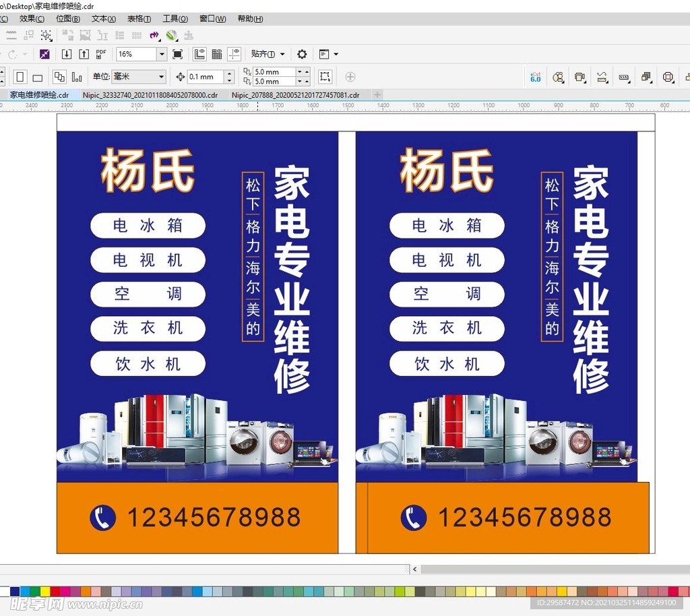
Task: Click the import icon on the toolbar
Action: [67, 54]
